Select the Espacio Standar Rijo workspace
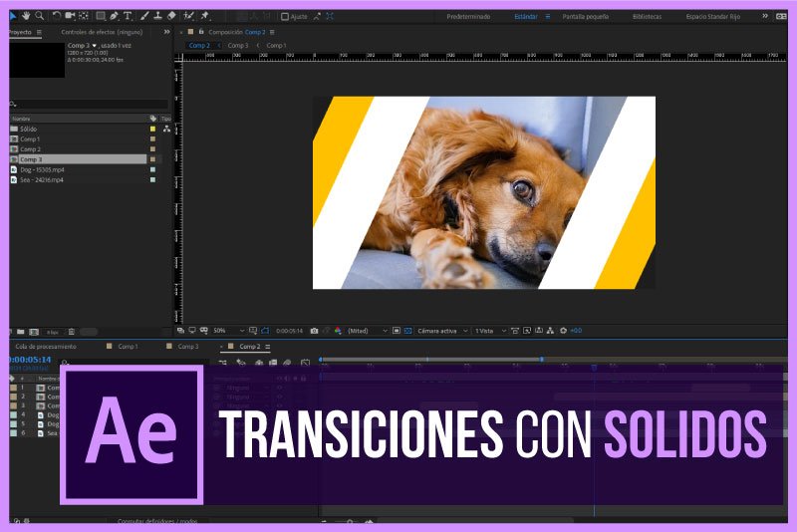 (x=712, y=17)
